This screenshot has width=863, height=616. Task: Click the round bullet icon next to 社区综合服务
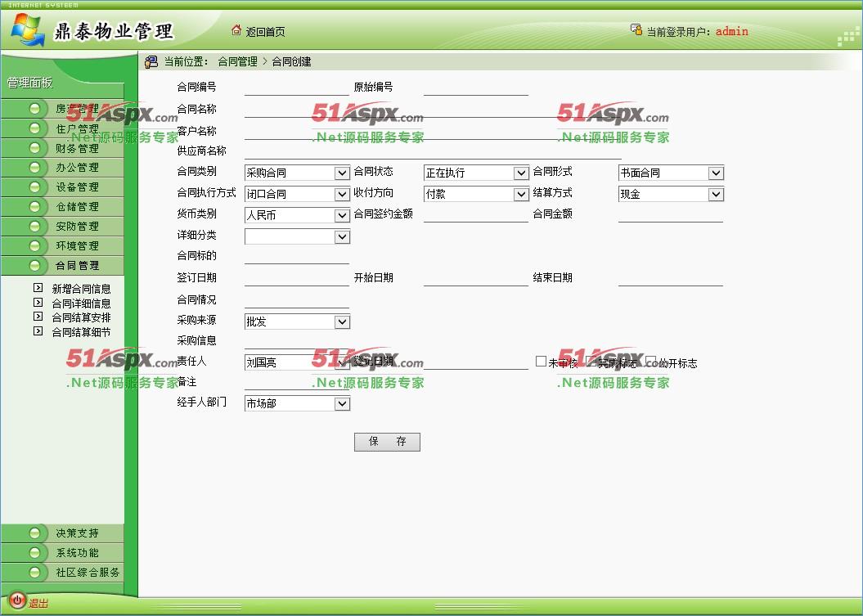pyautogui.click(x=34, y=572)
